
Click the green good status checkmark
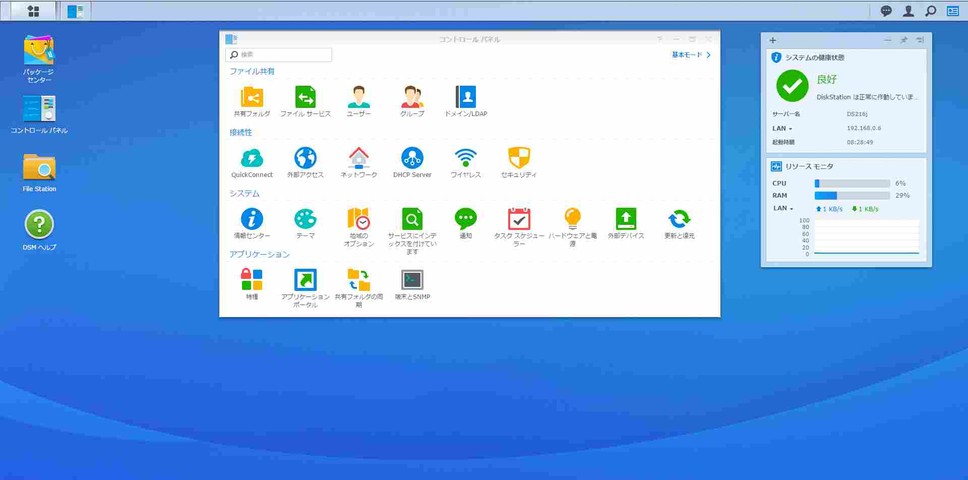point(792,86)
